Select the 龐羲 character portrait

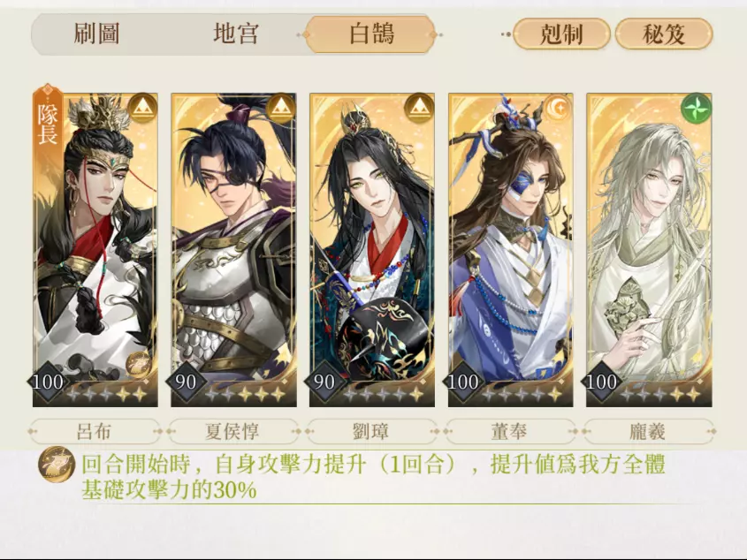[x=649, y=250]
